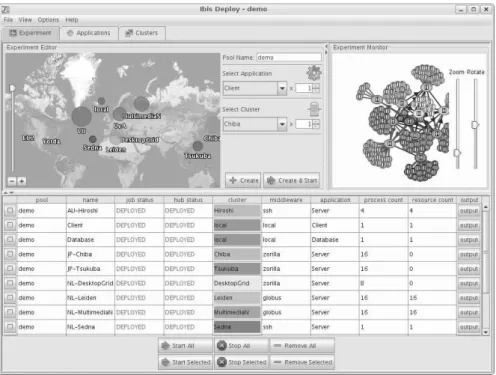Screen dimensions: 496x375
Task: Click the Stop All button
Action: click(x=241, y=346)
